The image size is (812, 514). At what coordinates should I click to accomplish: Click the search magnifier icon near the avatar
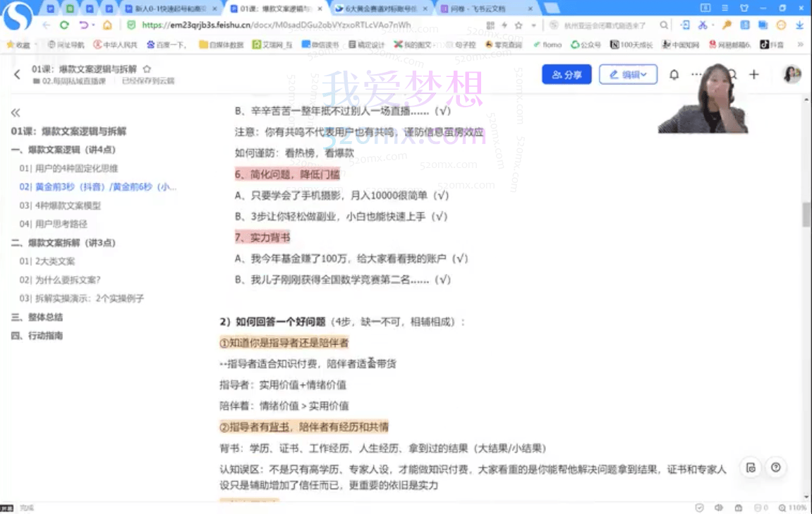click(x=733, y=75)
